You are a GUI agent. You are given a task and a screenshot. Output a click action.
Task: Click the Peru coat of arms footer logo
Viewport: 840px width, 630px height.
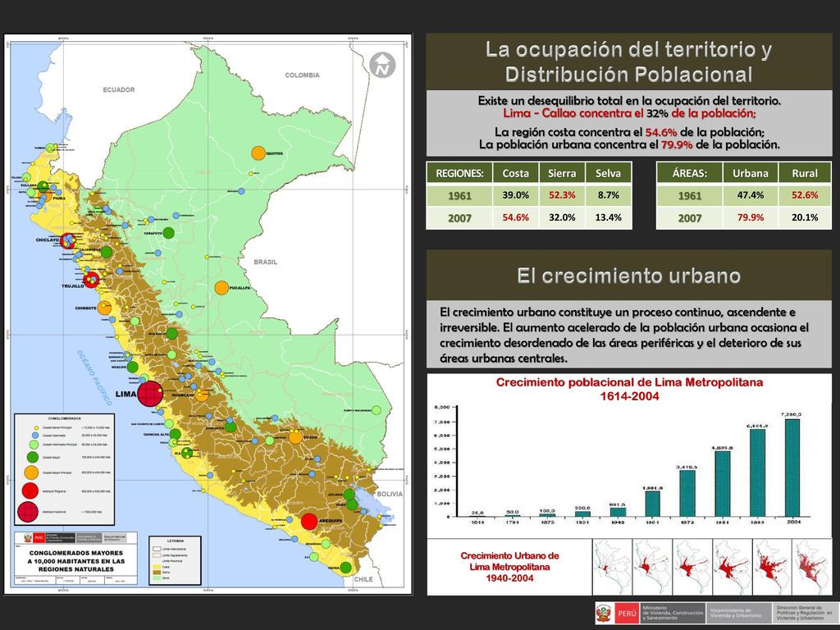604,614
